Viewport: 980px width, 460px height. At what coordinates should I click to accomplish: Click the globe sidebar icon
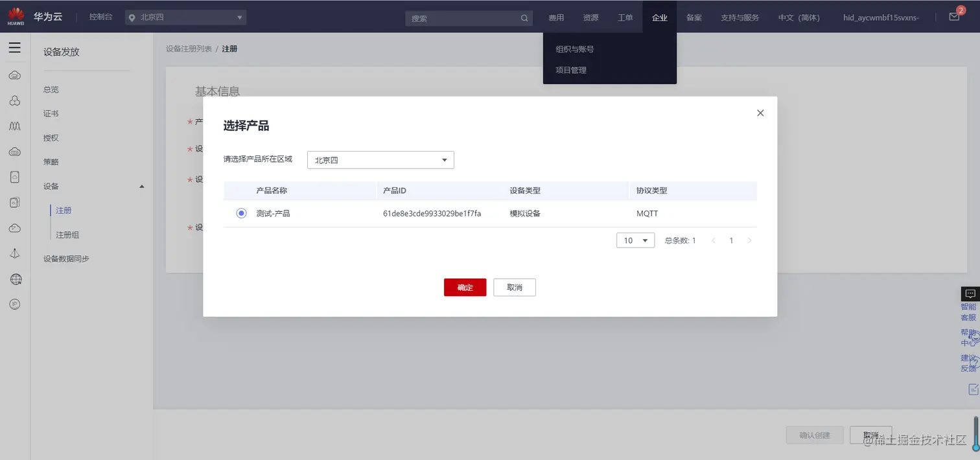16,279
